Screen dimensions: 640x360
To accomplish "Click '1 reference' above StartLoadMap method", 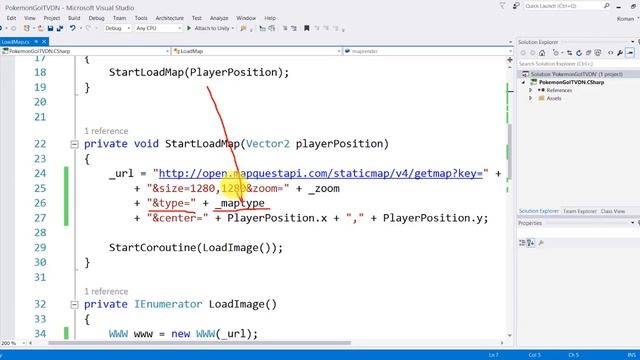I will point(106,131).
